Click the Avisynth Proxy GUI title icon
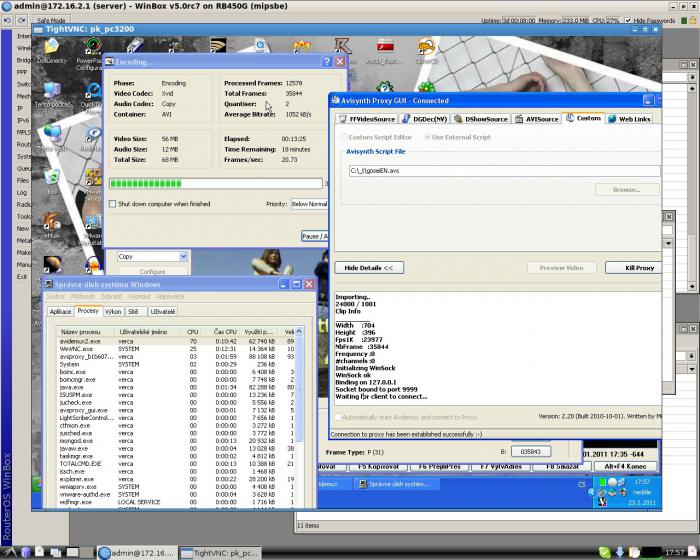700x560 pixels. tap(335, 100)
